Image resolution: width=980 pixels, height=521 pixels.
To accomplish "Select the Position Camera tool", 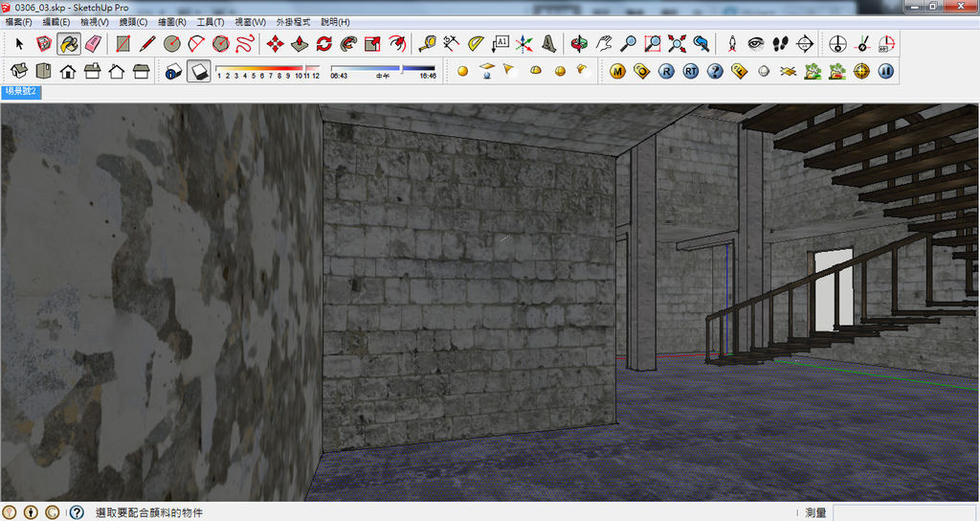I will pos(732,44).
